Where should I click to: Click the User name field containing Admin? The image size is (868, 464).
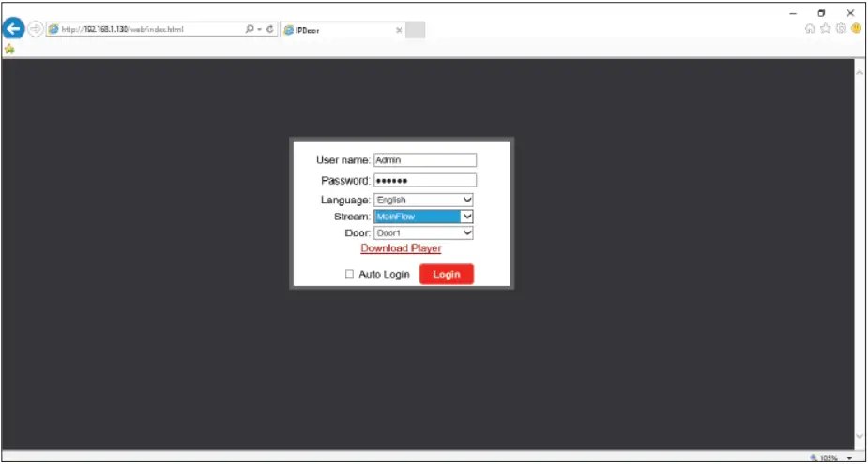[425, 160]
